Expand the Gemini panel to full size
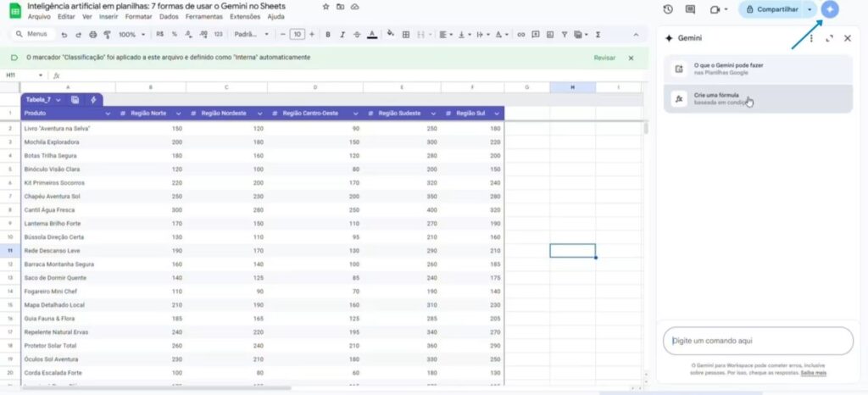The height and width of the screenshot is (395, 868). 829,38
